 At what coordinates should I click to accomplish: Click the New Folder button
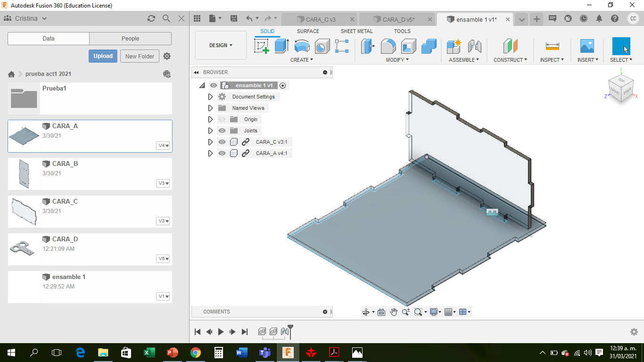140,56
